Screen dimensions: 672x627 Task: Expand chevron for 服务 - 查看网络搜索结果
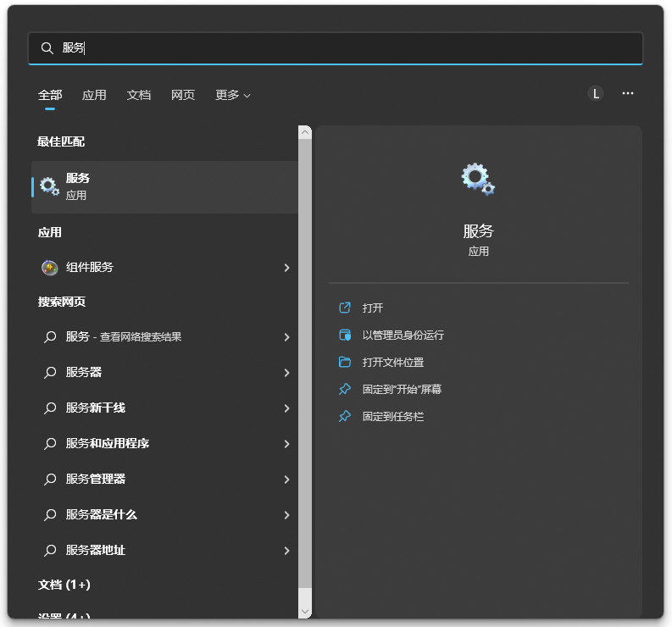click(286, 337)
